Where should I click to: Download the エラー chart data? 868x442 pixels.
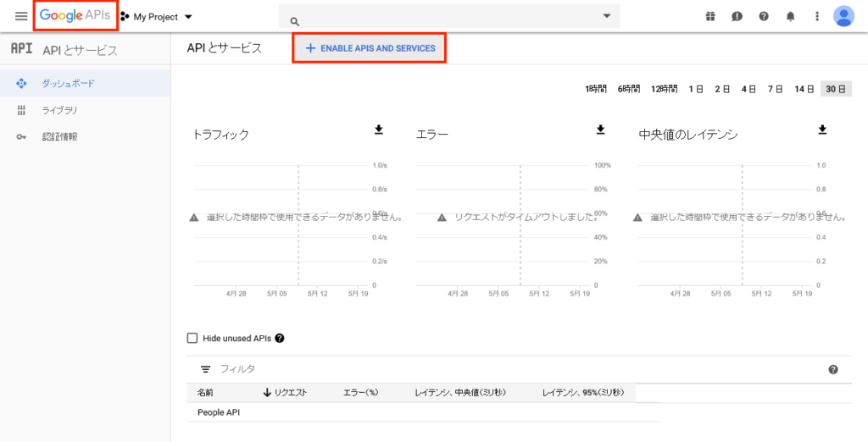[x=600, y=130]
